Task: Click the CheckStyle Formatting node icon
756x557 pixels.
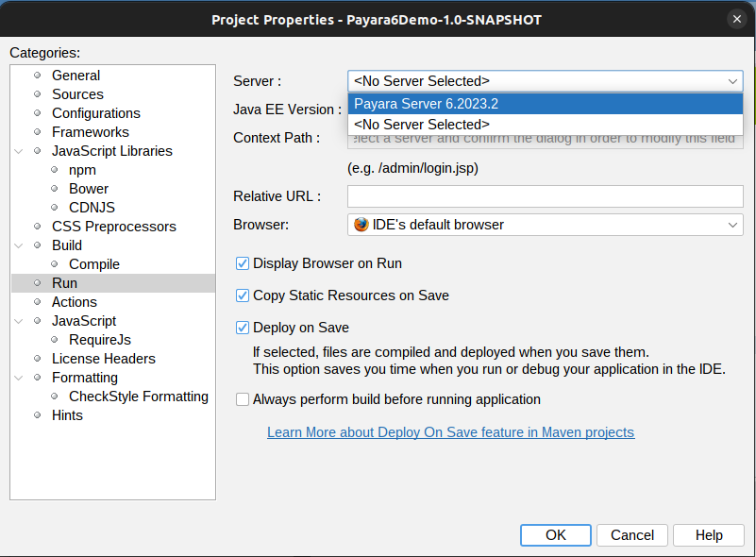Action: pos(54,396)
